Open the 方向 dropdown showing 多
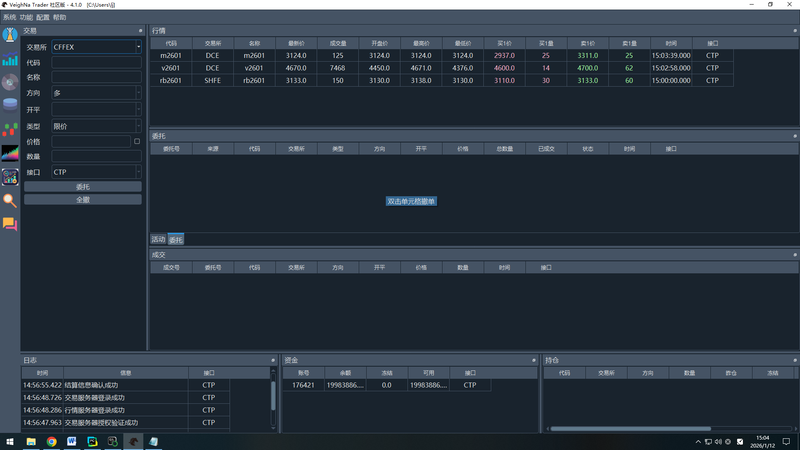This screenshot has width=800, height=450. (96, 92)
